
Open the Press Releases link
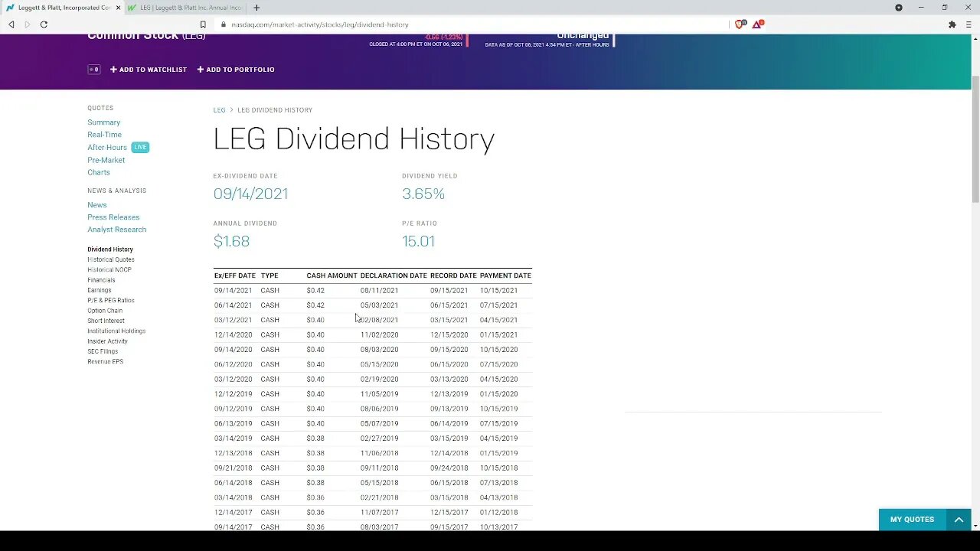tap(113, 217)
